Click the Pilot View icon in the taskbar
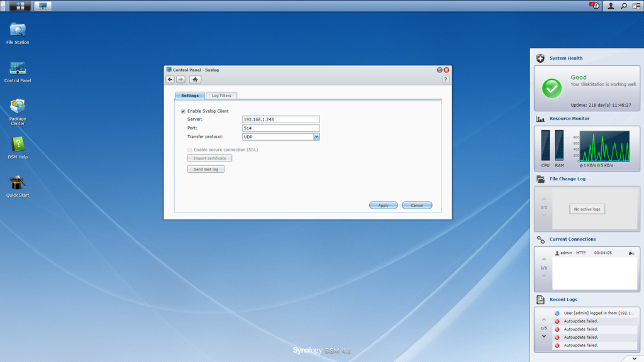The height and width of the screenshot is (362, 644). (x=42, y=6)
